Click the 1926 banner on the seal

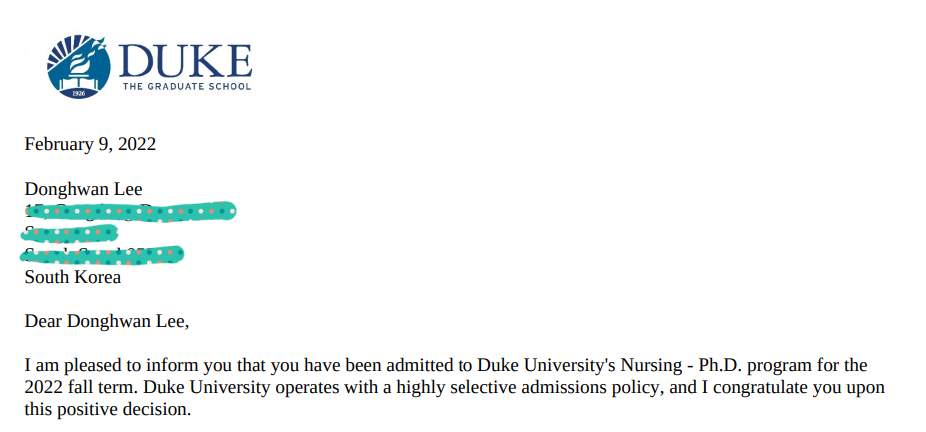point(78,93)
